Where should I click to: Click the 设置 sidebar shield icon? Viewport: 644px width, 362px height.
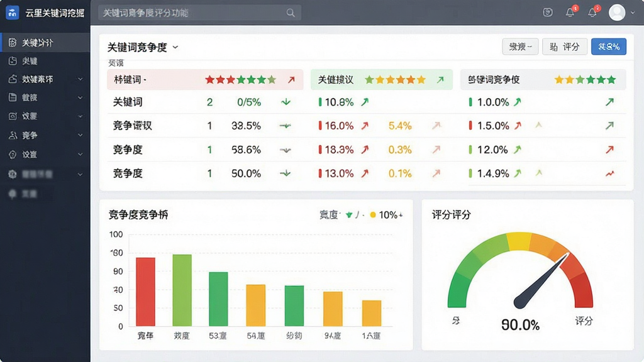[13, 155]
